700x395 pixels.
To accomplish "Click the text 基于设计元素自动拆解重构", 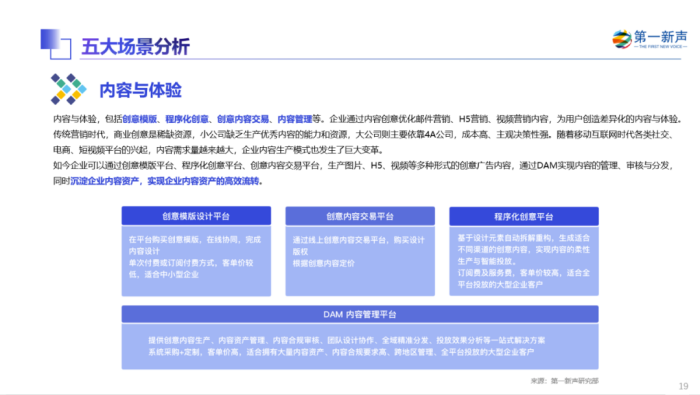I will (504, 238).
